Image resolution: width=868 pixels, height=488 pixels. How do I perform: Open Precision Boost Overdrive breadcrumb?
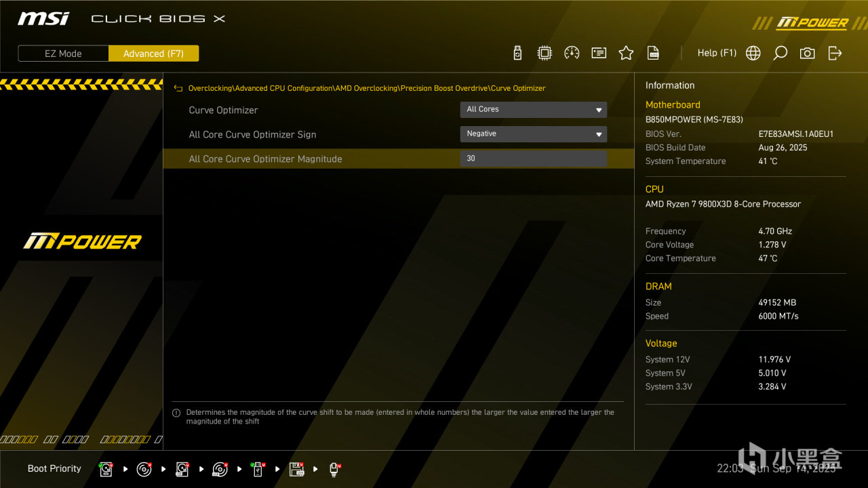coord(444,88)
